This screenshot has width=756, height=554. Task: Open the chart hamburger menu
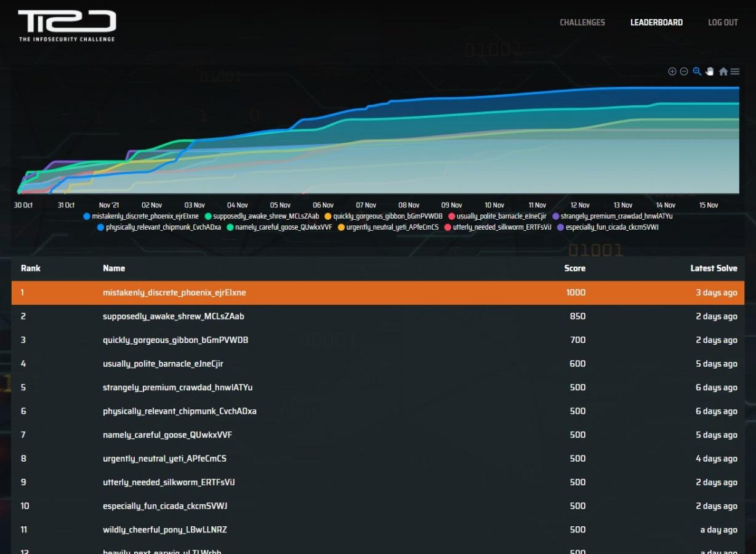pyautogui.click(x=735, y=71)
